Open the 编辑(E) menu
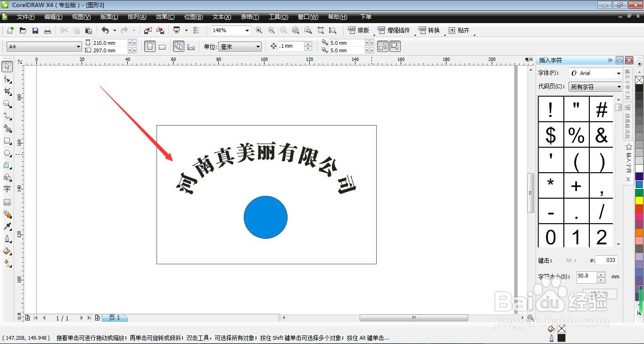644x344 pixels. pos(53,17)
